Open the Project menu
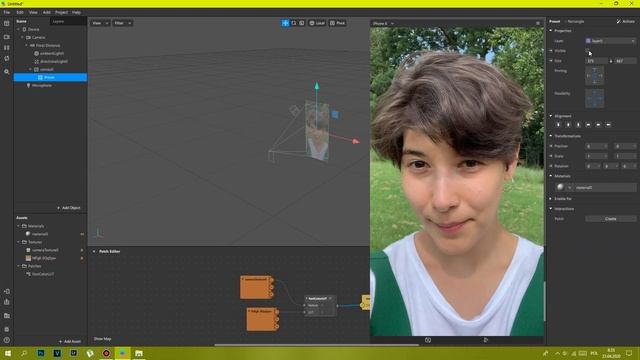Screen dimensions: 640x360 (62, 12)
